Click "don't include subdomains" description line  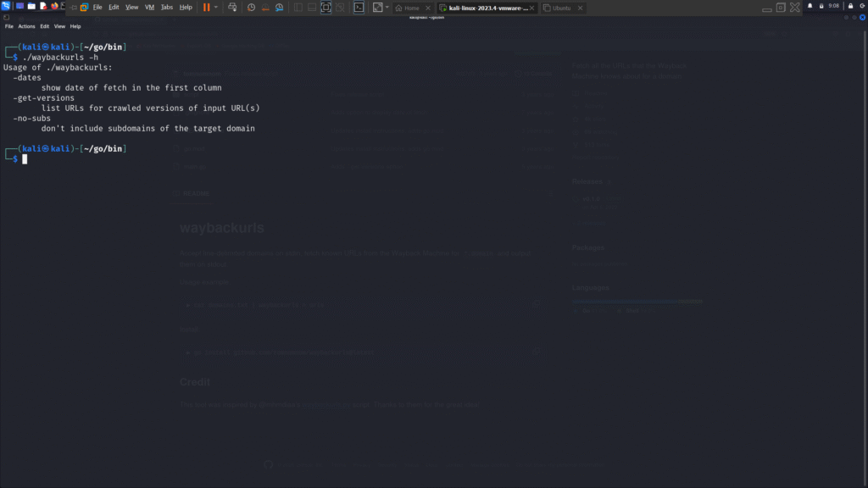[147, 129]
